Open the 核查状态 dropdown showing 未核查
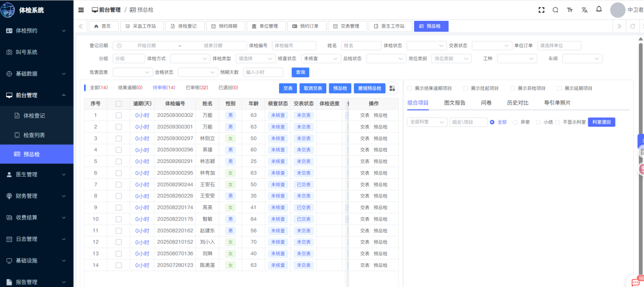644x287 pixels. pos(321,59)
